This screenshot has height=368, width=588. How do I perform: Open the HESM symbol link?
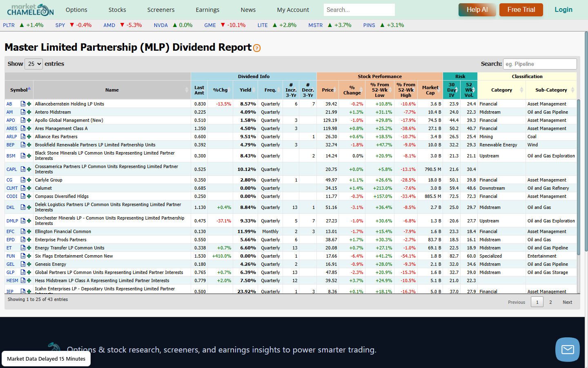tap(12, 280)
